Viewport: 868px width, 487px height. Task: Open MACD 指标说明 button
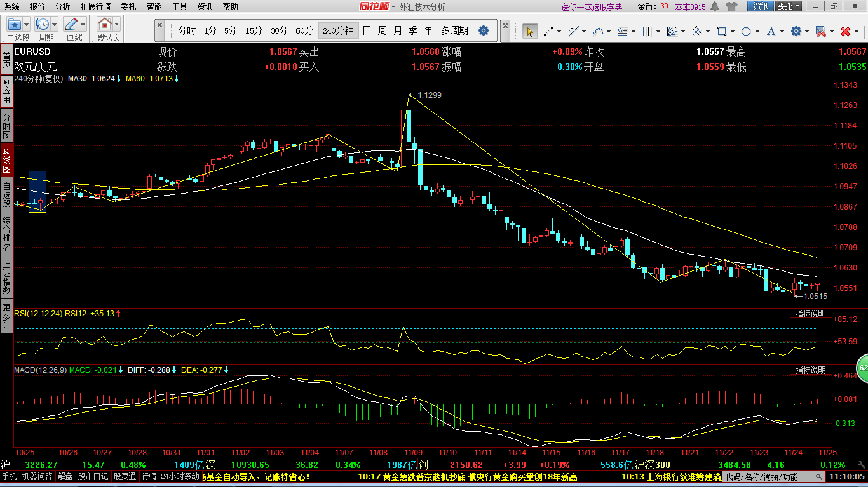[x=810, y=370]
